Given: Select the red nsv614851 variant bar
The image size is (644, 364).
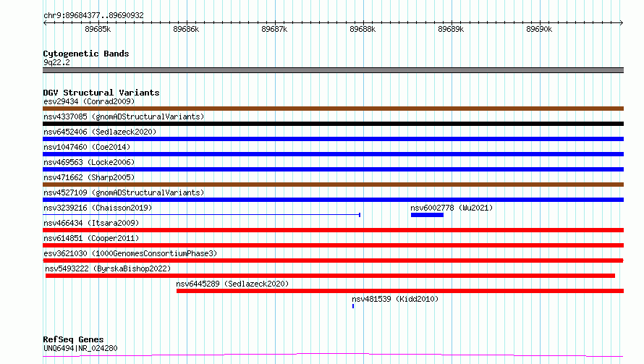Looking at the screenshot, I should [333, 245].
